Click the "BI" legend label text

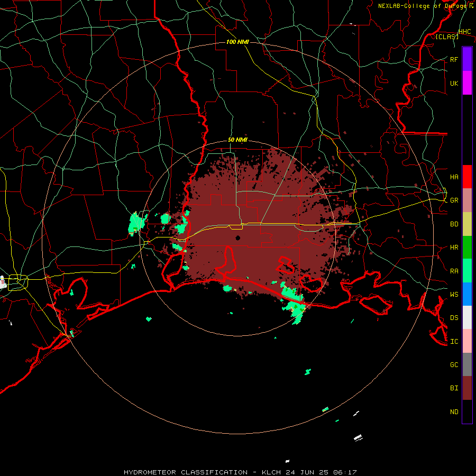point(454,388)
